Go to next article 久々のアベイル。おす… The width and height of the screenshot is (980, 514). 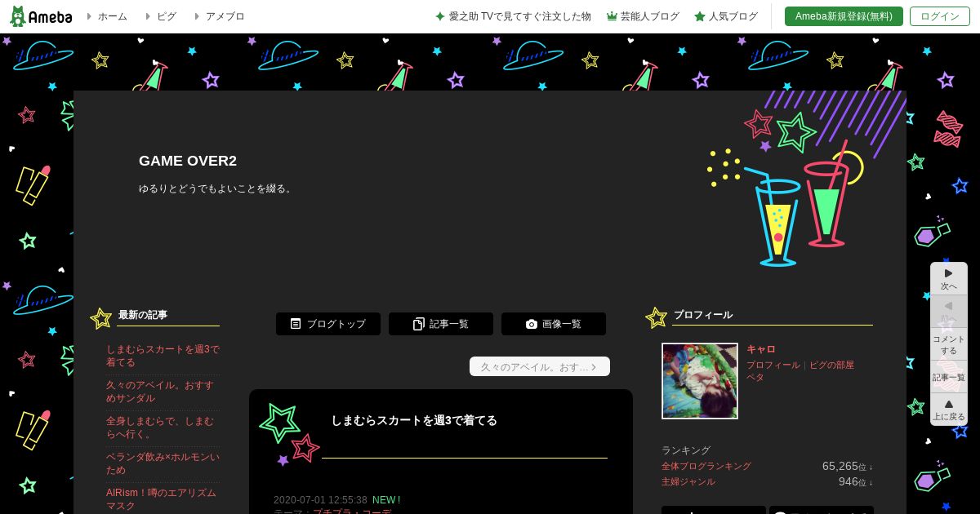[540, 366]
